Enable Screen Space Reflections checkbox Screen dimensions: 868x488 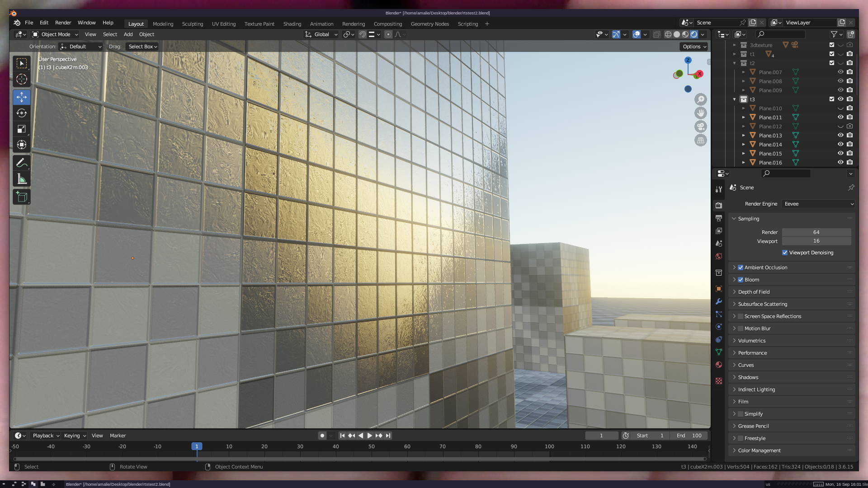click(741, 316)
